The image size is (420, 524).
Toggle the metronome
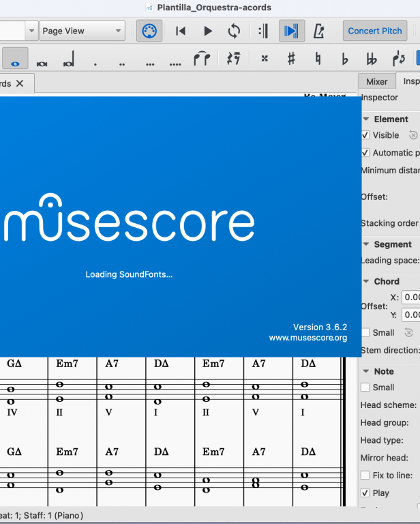(x=318, y=31)
